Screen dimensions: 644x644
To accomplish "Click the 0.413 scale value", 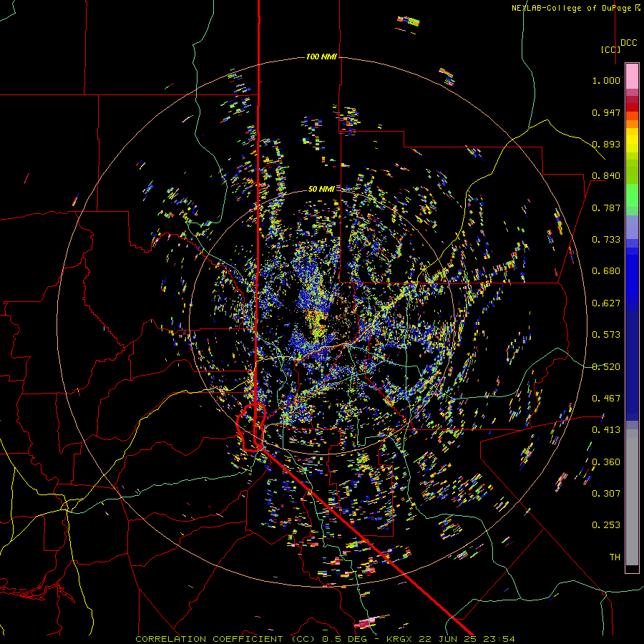I will [x=606, y=430].
